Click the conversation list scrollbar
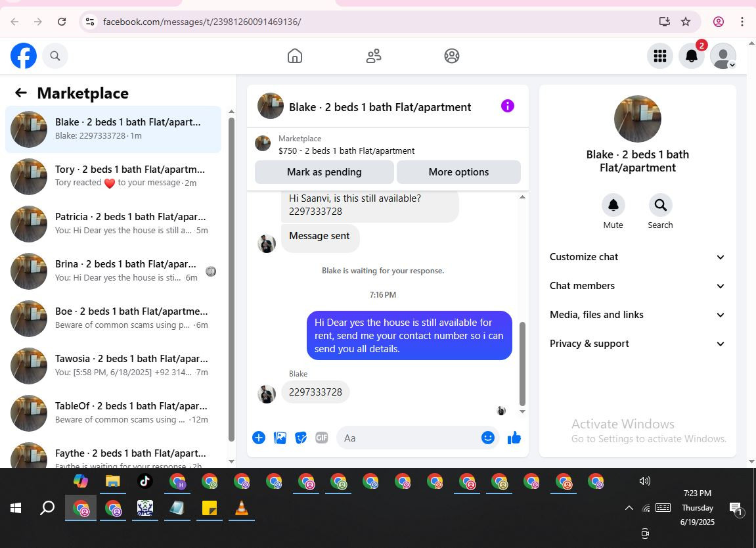 coord(231,280)
